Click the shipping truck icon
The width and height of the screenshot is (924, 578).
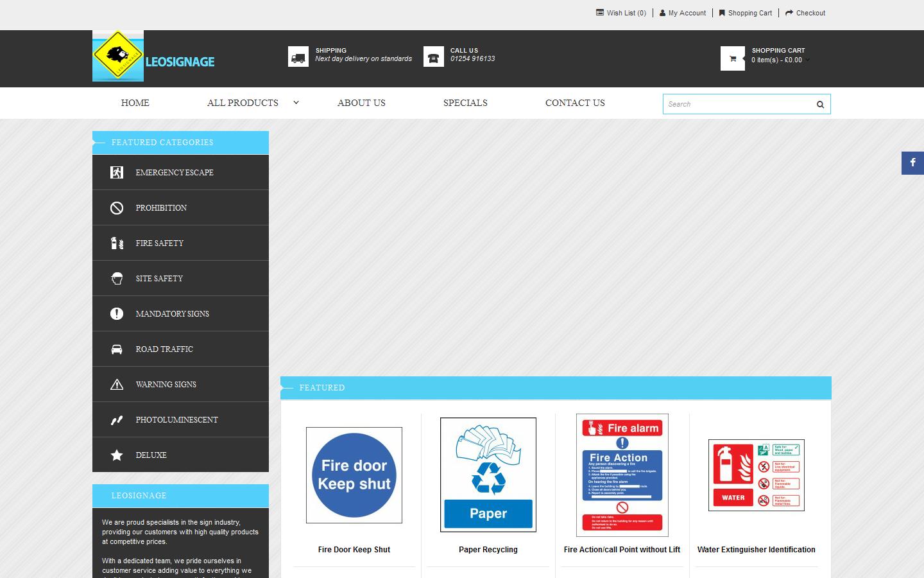[x=298, y=57]
